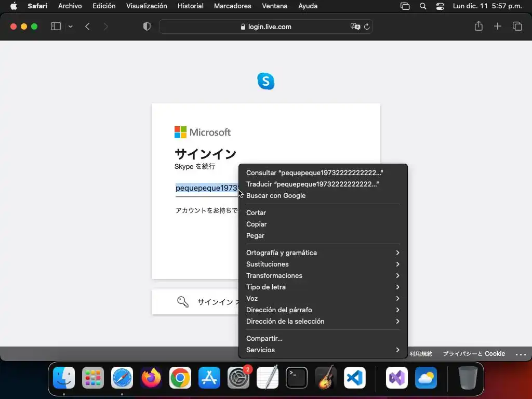
Task: Open the Weather app in the Dock
Action: (x=426, y=378)
